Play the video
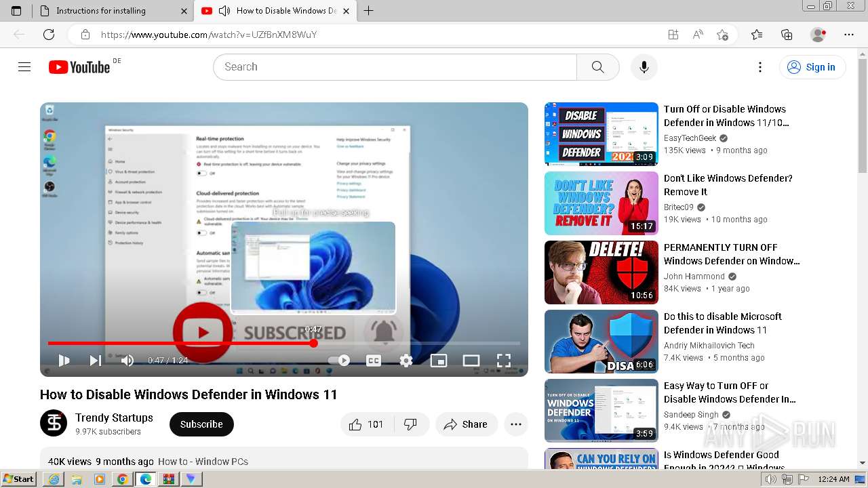 64,361
